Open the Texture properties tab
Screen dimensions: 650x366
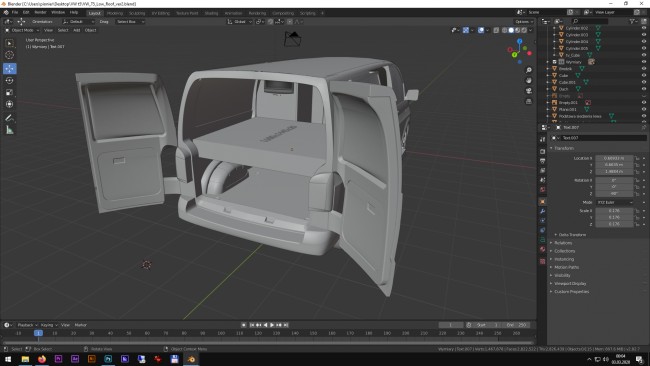pos(542,261)
